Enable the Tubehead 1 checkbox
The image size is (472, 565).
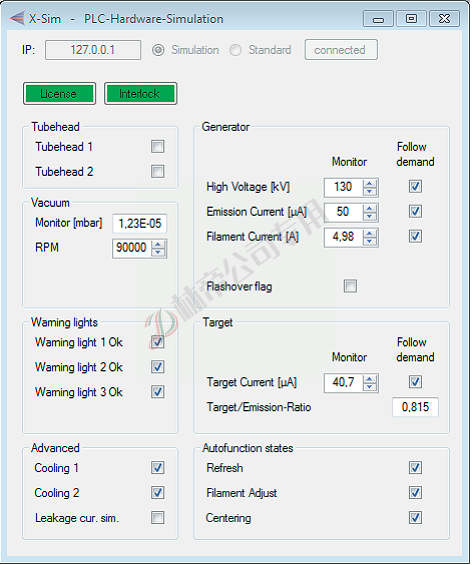pyautogui.click(x=157, y=147)
